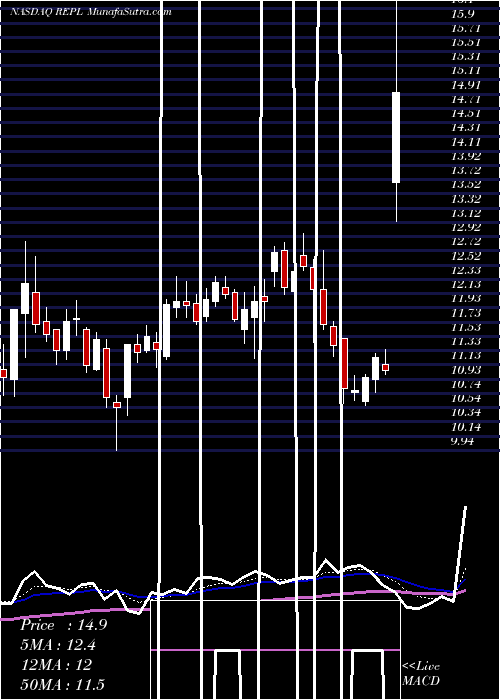Click the '<<Live MACD' label
500x700 pixels.
tap(421, 674)
